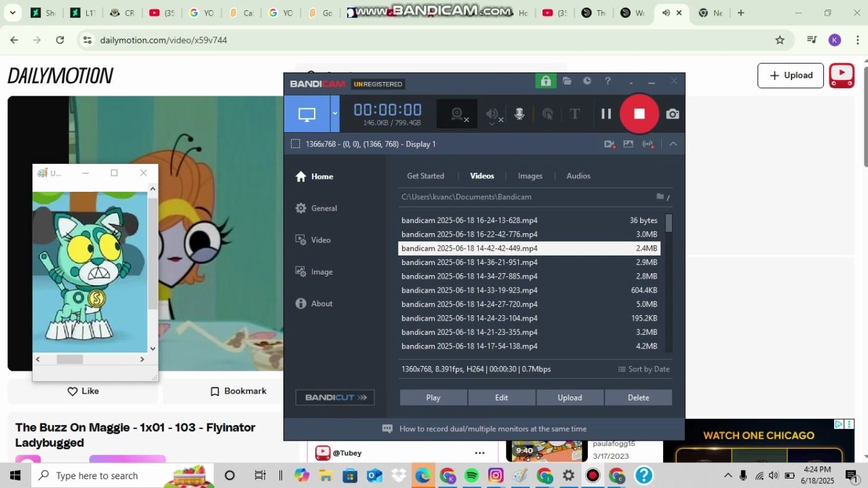
Task: Toggle speaker sound recording in Bandicam
Action: point(493,115)
